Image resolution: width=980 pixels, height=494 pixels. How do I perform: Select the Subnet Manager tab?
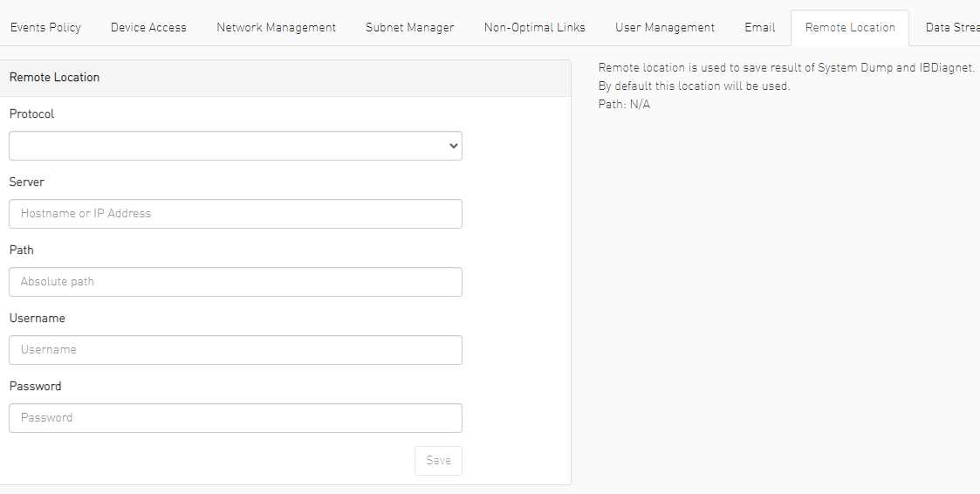[409, 27]
